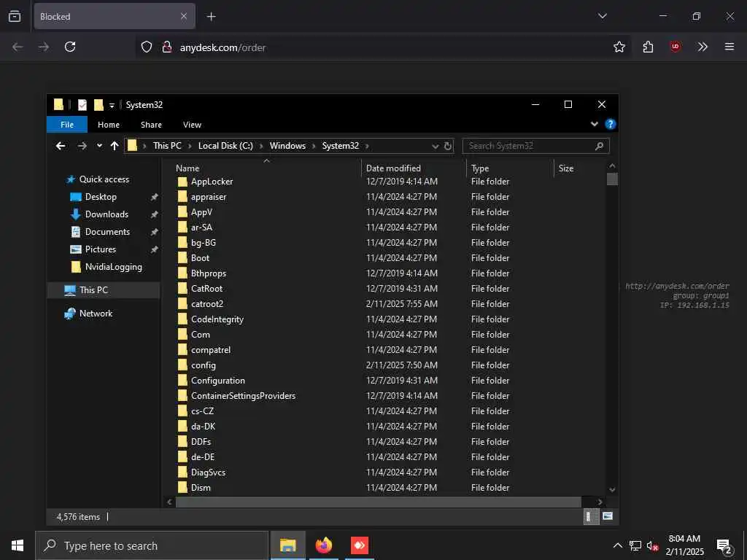Image resolution: width=747 pixels, height=560 pixels.
Task: Refresh the System32 folder view
Action: point(448,146)
